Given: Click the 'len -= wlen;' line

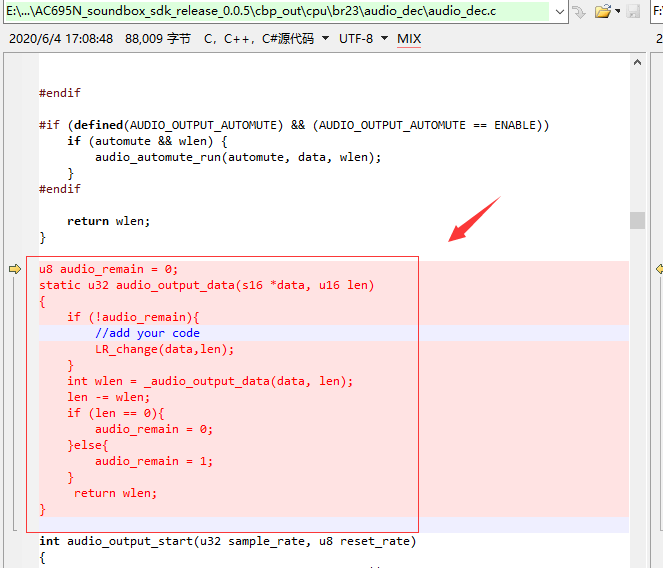Looking at the screenshot, I should pyautogui.click(x=109, y=397).
